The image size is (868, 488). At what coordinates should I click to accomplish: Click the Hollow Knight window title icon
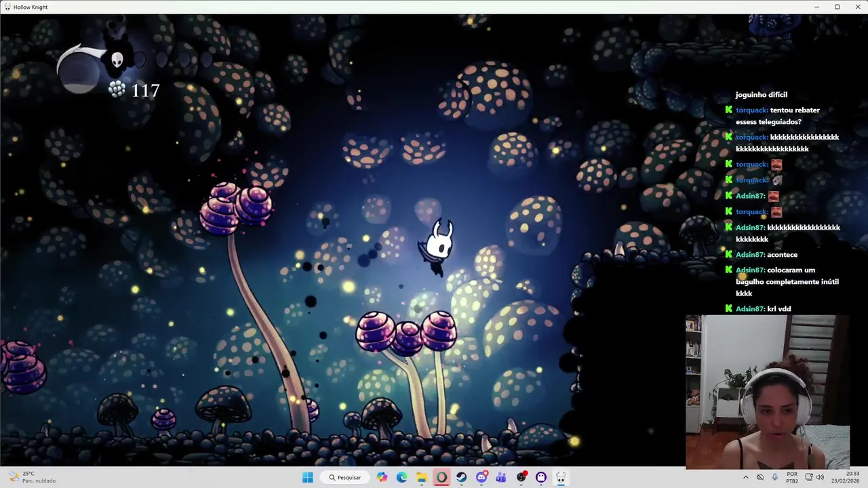click(x=7, y=7)
